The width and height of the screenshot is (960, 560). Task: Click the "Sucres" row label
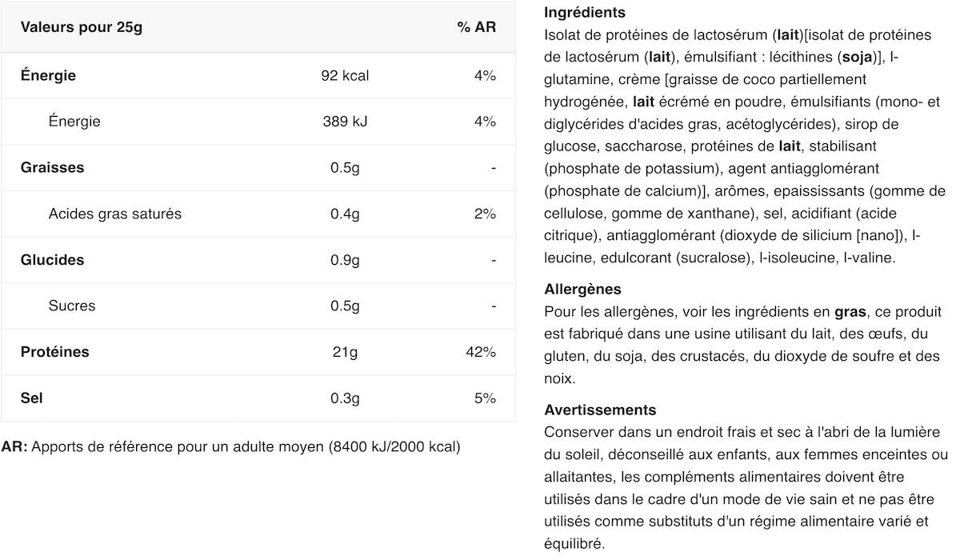pos(72,306)
